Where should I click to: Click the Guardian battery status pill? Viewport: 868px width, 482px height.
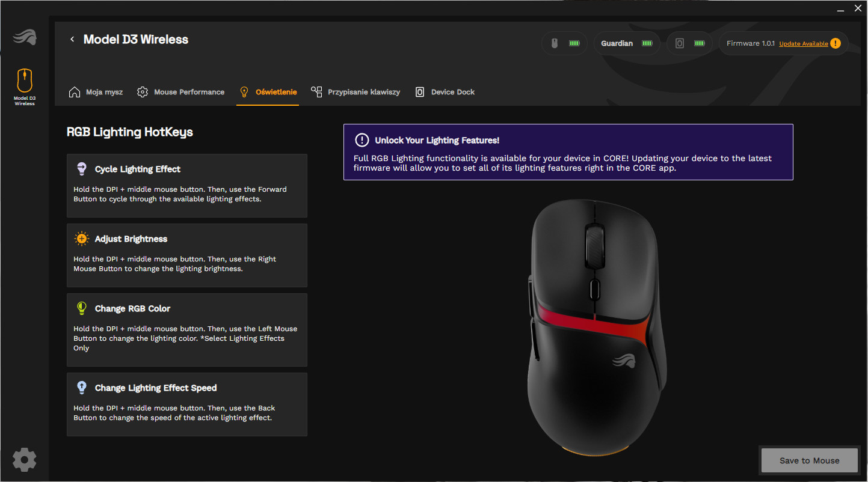(626, 43)
